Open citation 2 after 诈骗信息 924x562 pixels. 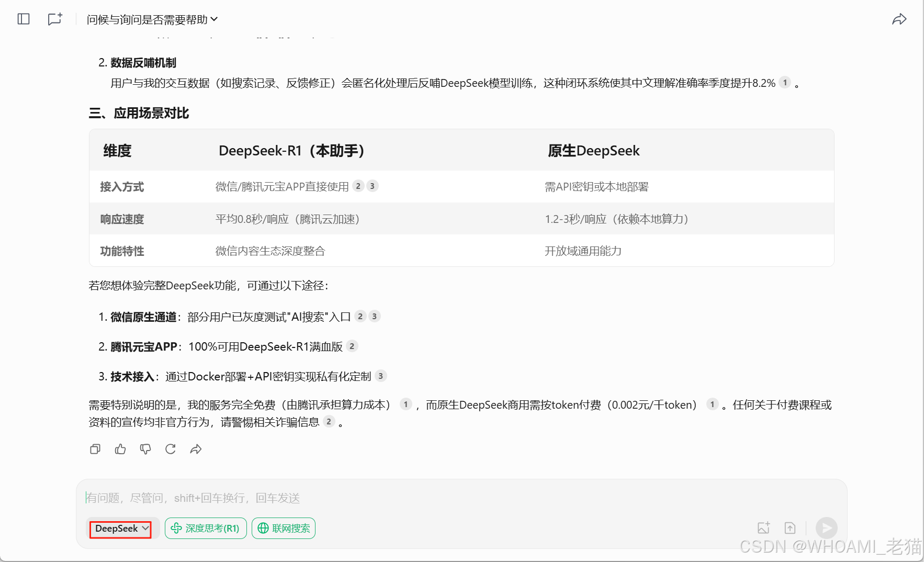point(329,422)
